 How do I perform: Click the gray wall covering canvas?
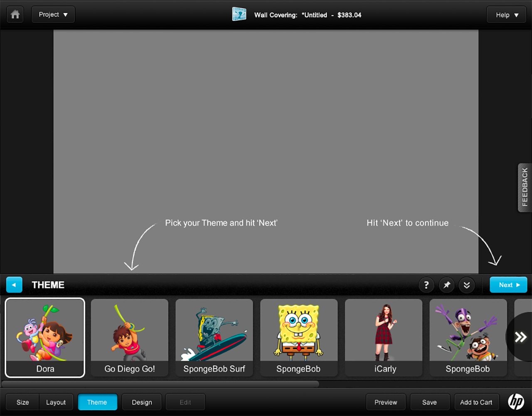coord(266,152)
